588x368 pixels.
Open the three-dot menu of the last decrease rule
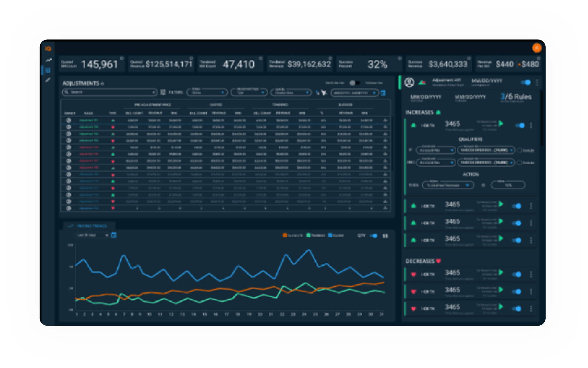click(531, 309)
